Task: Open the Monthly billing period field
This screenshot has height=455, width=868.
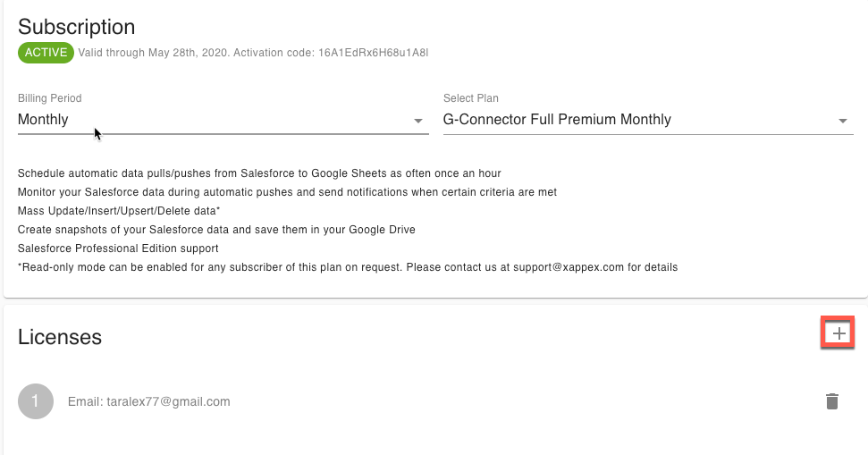Action: [x=215, y=120]
